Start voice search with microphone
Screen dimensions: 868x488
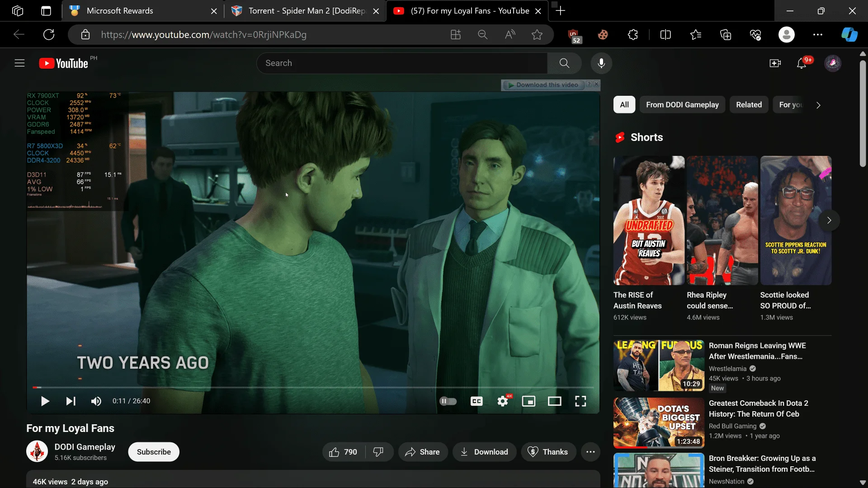[601, 63]
